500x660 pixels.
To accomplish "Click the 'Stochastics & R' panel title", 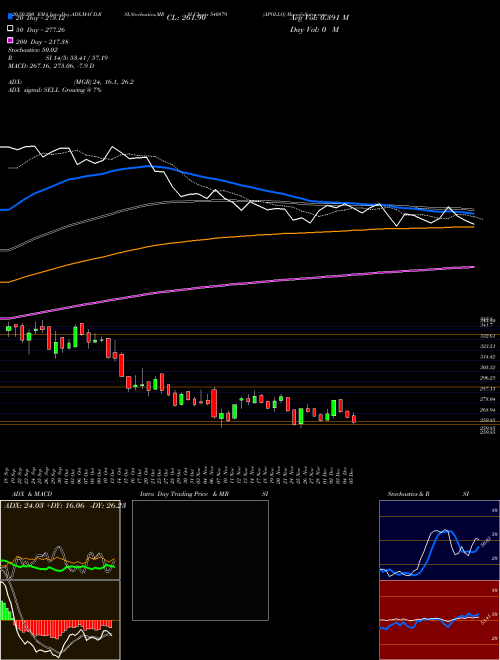I will tap(409, 494).
